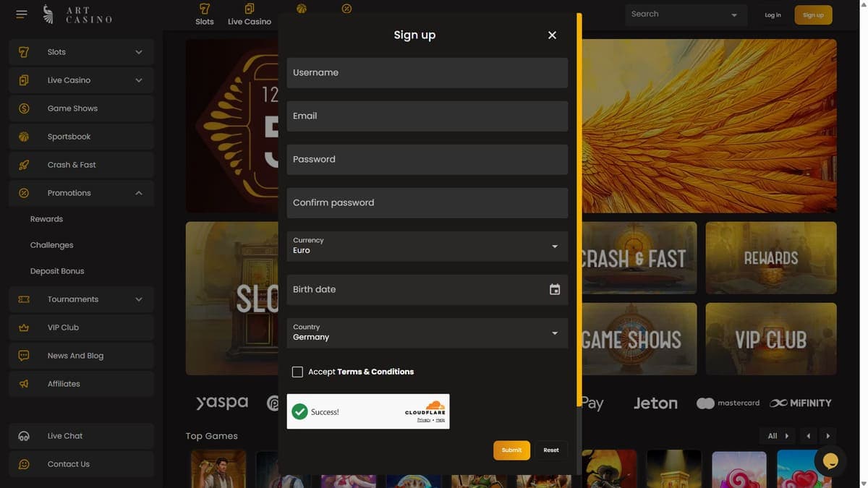Open the floating chat bubble widget
Image resolution: width=868 pixels, height=488 pixels.
click(x=830, y=461)
